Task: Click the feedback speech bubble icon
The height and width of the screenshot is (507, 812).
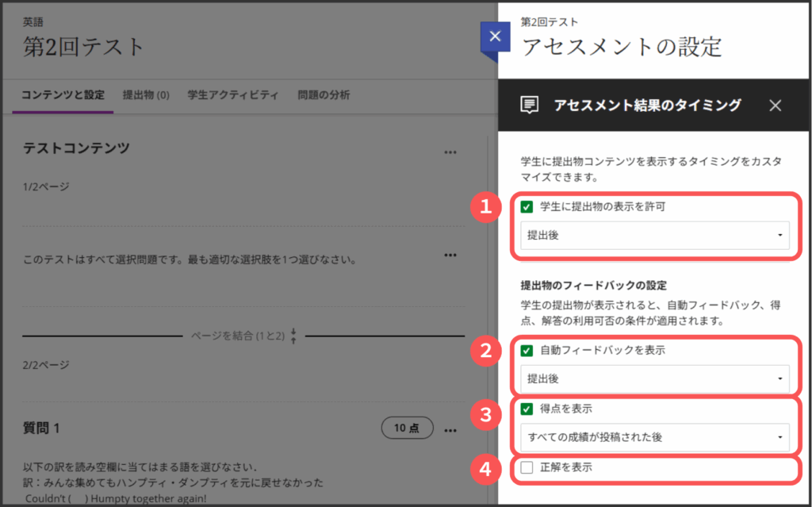Action: point(529,106)
